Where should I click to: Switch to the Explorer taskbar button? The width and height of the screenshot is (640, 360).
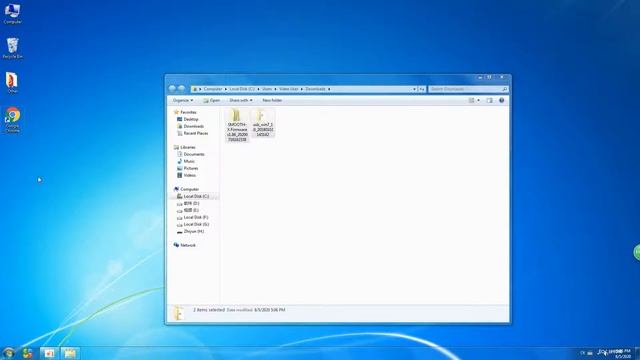(70, 353)
